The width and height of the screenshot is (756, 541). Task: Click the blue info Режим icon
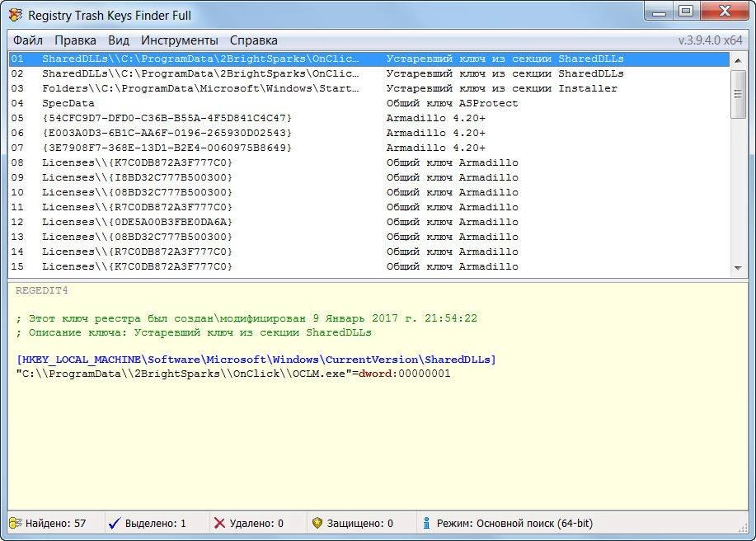(x=426, y=523)
